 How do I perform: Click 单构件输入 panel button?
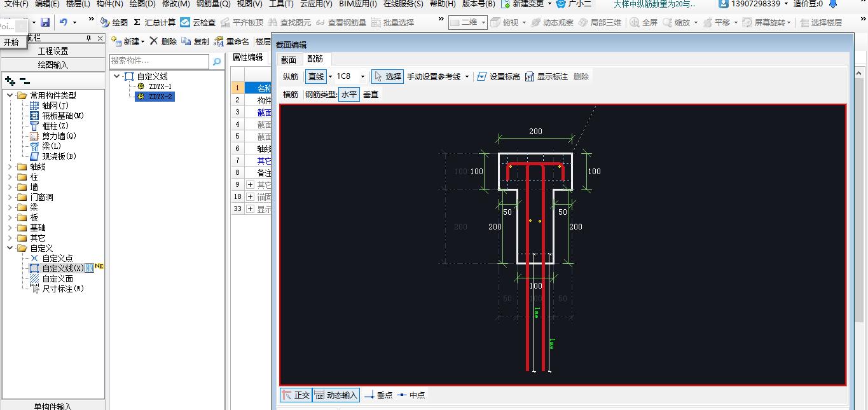coord(53,406)
